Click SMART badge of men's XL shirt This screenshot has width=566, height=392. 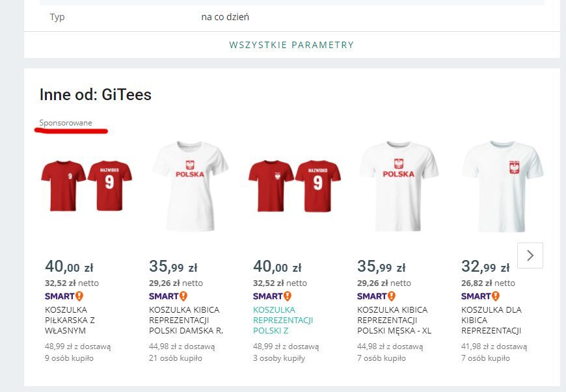click(376, 296)
